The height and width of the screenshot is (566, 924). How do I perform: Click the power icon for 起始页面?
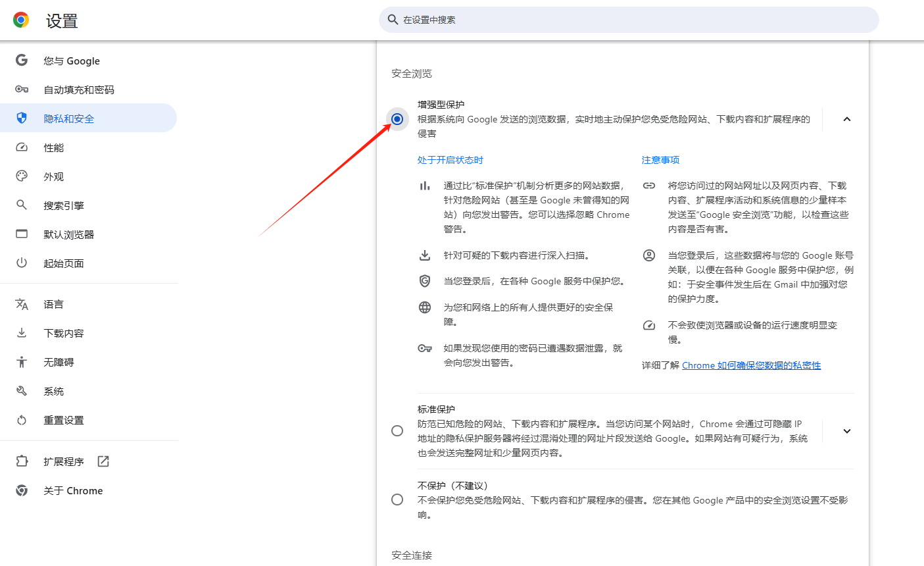pyautogui.click(x=22, y=263)
